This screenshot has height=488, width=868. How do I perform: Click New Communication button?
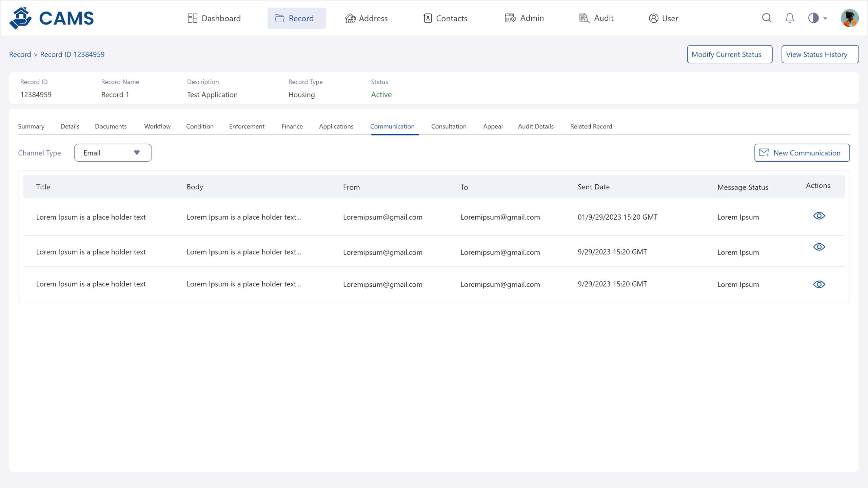point(802,153)
